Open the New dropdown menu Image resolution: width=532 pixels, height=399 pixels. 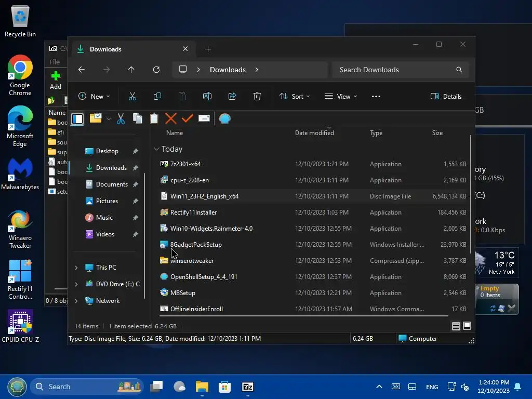click(94, 96)
